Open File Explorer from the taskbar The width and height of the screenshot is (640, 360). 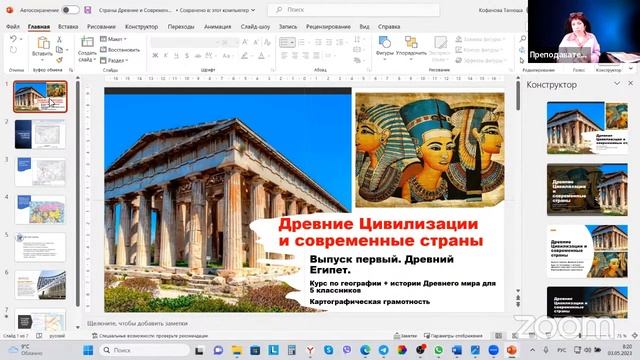[x=237, y=350]
